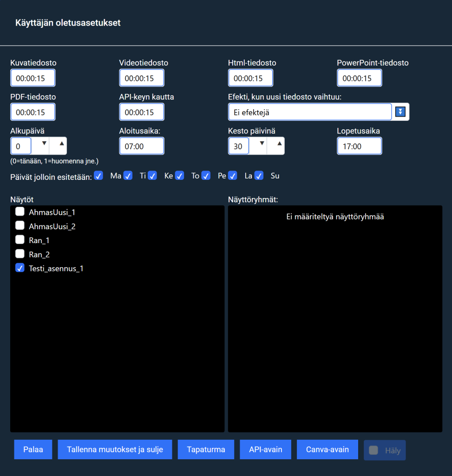Focus the Kuvatiedosto duration field
Viewport: 452px width, 476px height.
tap(33, 78)
